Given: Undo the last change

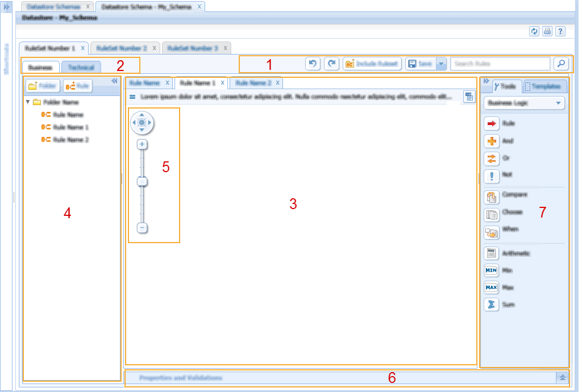Looking at the screenshot, I should tap(313, 64).
